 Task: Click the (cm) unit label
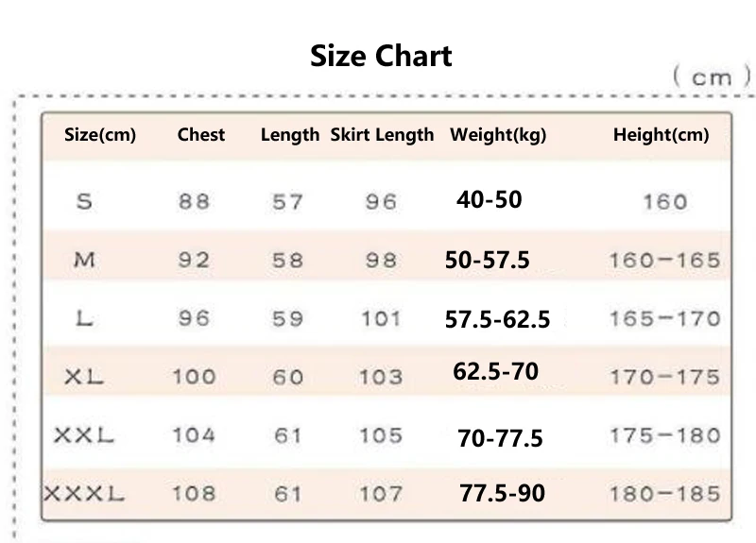[713, 77]
